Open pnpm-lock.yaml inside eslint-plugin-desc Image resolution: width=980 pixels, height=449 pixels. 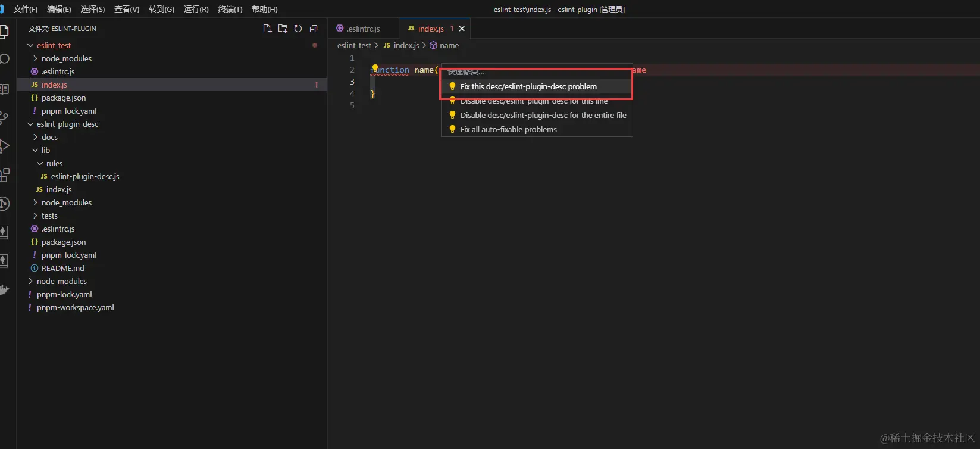[172, 255]
